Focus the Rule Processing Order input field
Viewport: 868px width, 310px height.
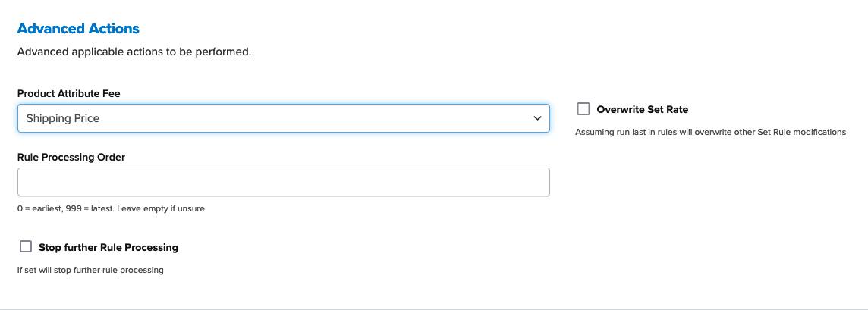(283, 182)
